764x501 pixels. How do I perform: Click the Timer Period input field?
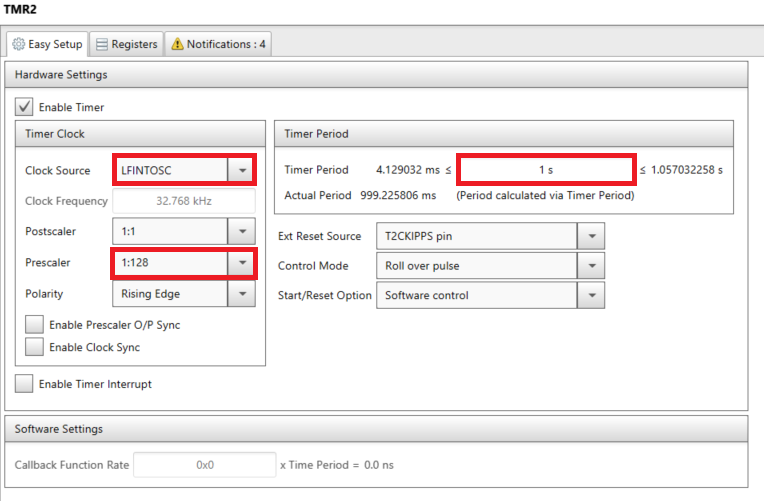click(x=546, y=170)
